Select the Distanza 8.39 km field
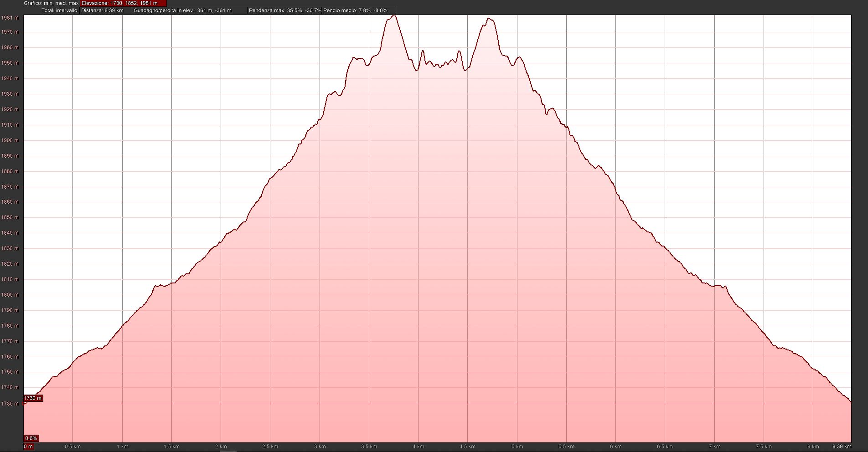This screenshot has height=452, width=868. (106, 10)
